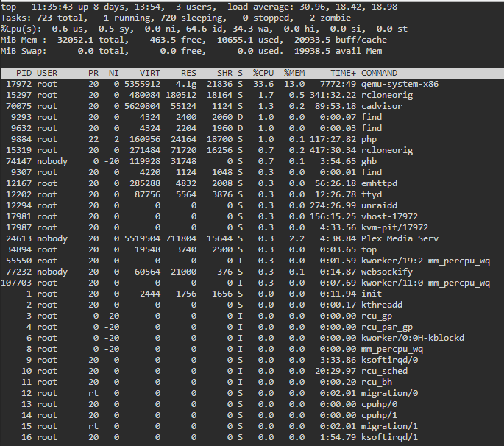Click the USER column header

pyautogui.click(x=47, y=74)
